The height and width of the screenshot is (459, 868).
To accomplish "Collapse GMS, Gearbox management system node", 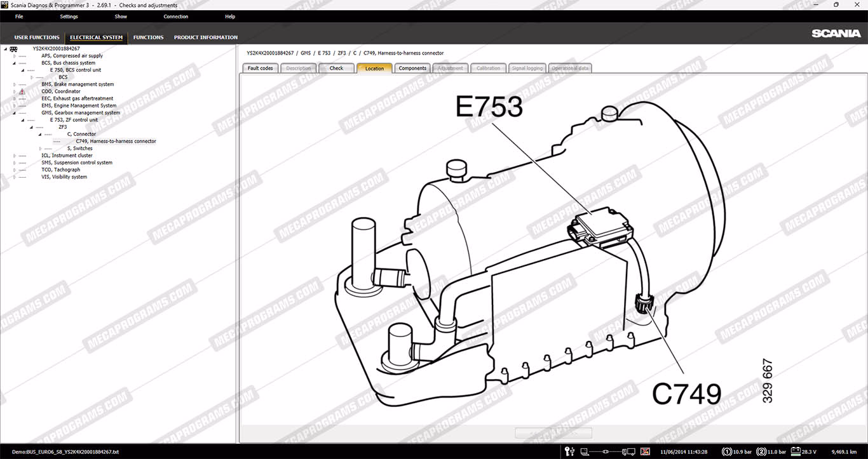I will click(14, 113).
